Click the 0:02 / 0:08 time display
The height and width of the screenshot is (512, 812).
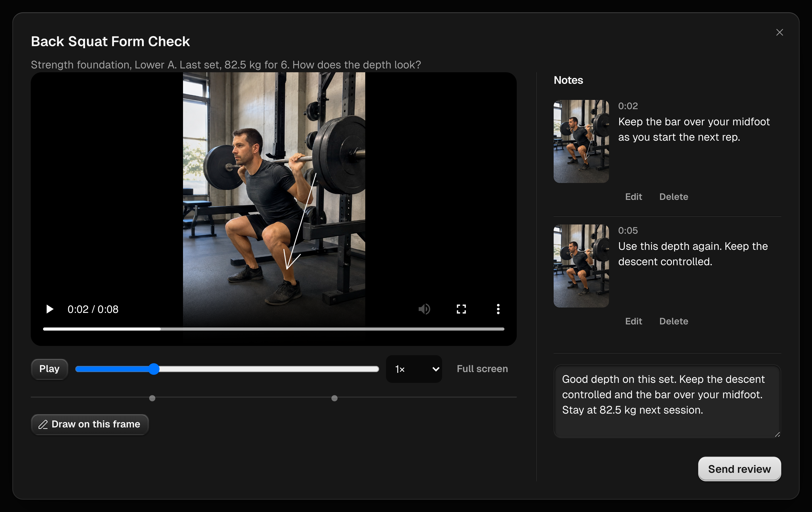click(x=93, y=309)
